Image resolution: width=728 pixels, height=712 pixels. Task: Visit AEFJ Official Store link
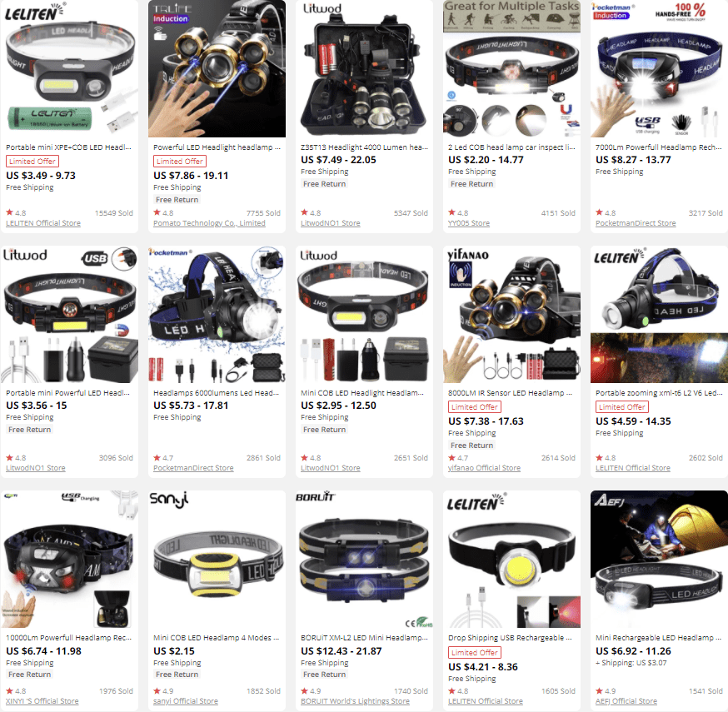pyautogui.click(x=626, y=701)
